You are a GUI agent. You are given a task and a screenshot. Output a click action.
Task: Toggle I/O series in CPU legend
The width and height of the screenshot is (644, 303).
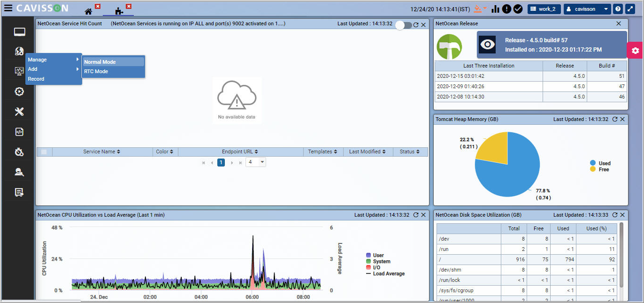point(374,267)
